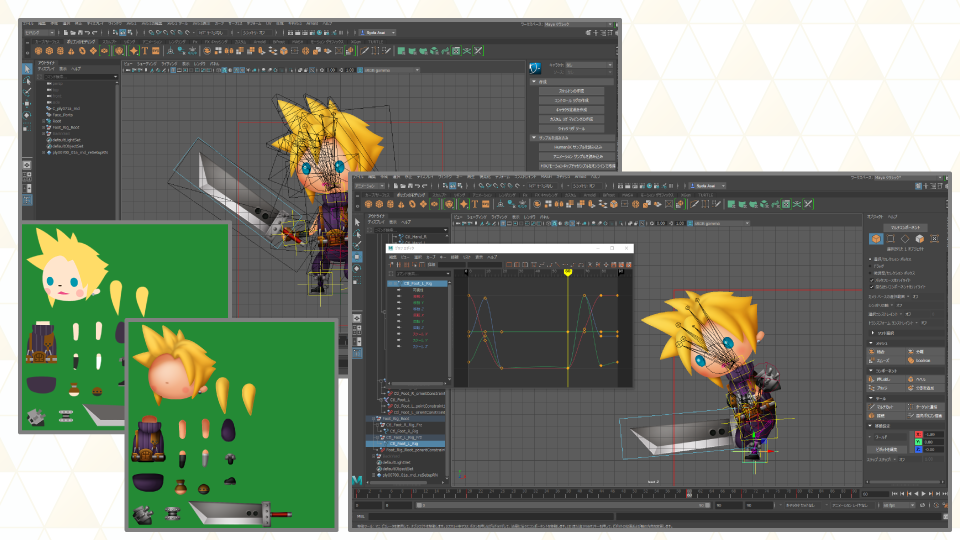Image resolution: width=960 pixels, height=540 pixels.
Task: Choose highlighted Move tool in front toolbox
Action: point(358,257)
